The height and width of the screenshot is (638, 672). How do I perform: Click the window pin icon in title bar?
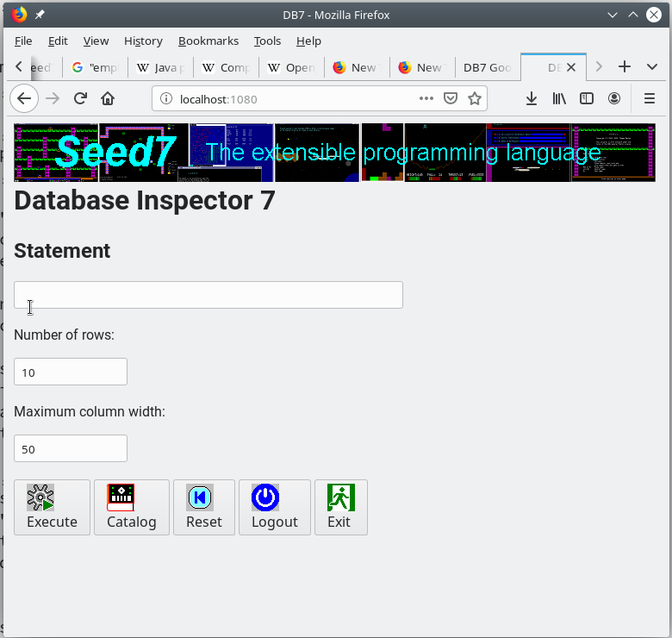[40, 15]
